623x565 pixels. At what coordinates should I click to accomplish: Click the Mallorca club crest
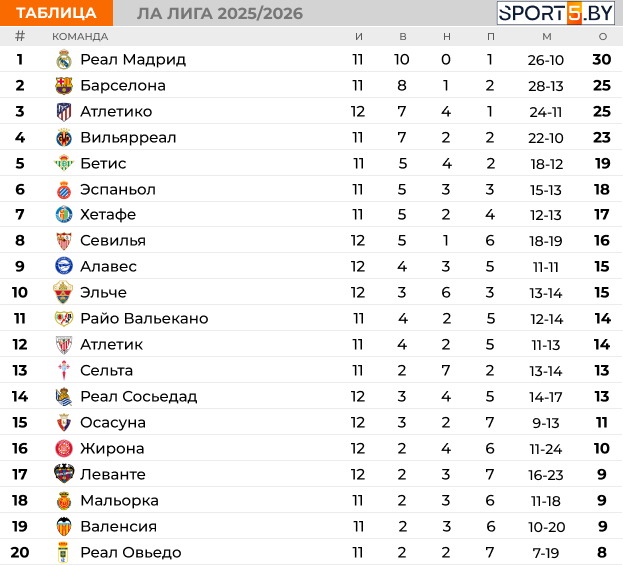[64, 501]
